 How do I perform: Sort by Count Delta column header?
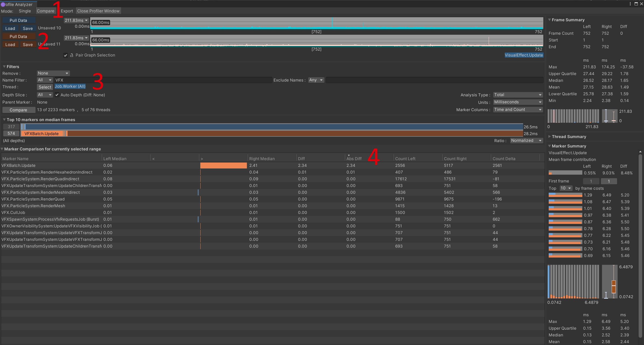tap(515, 159)
